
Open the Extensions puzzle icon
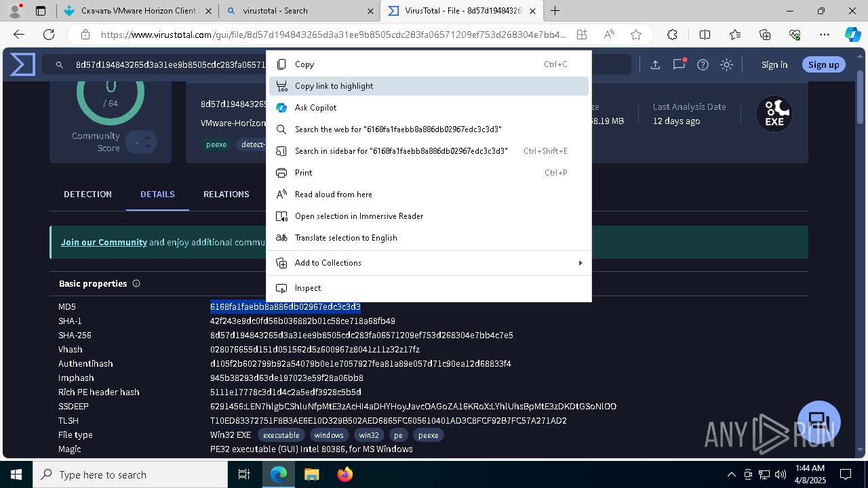click(672, 35)
